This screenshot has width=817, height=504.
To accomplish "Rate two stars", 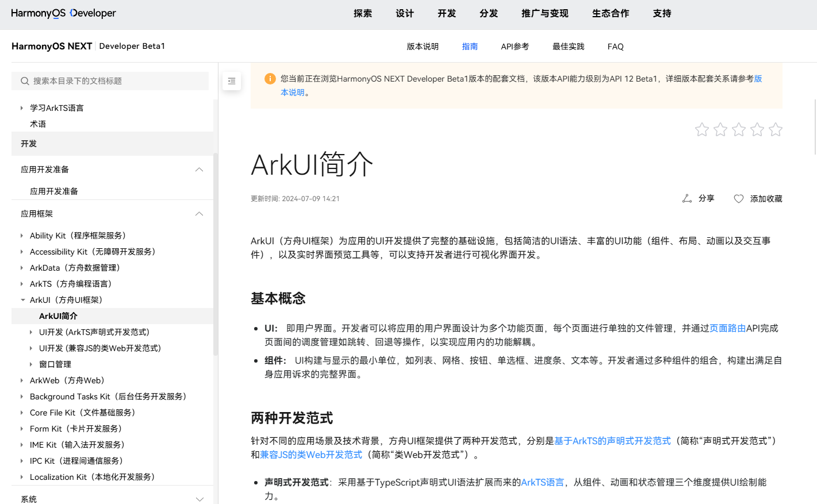I will (720, 129).
